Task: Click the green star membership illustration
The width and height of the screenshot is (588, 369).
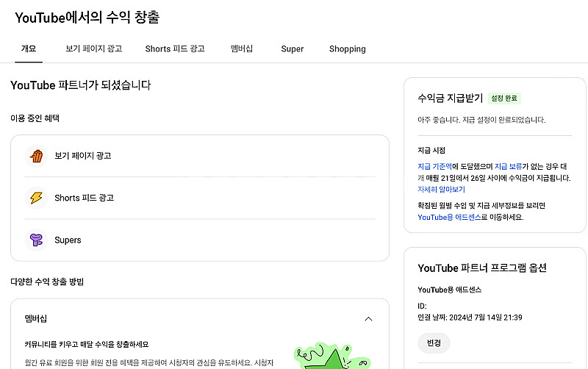Action: pos(332,356)
